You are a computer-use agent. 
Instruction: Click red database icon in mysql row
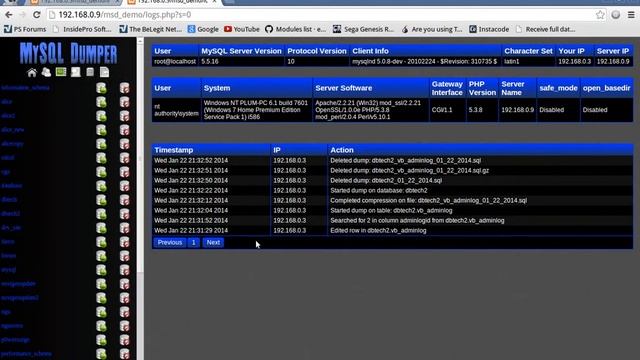[x=124, y=270]
